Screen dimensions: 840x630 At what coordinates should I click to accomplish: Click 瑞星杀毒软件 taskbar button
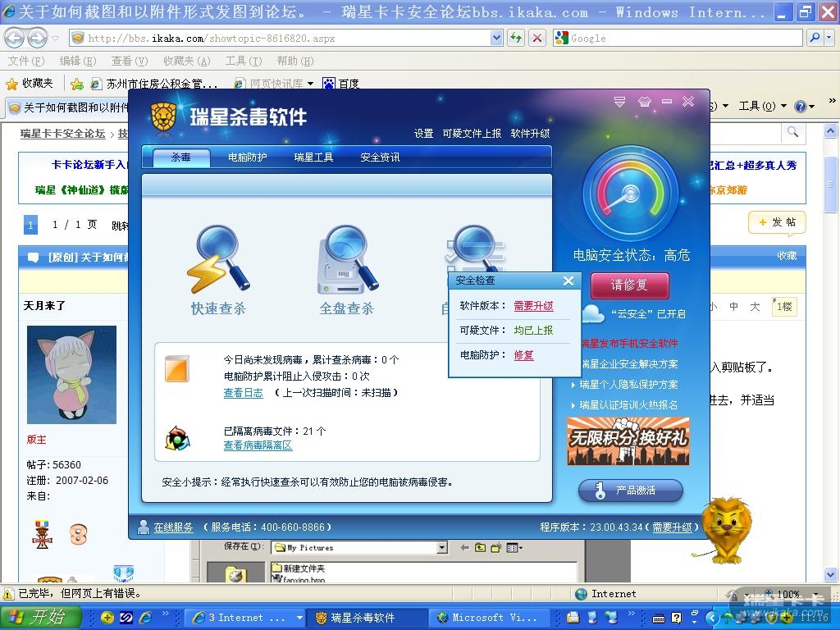coord(366,618)
